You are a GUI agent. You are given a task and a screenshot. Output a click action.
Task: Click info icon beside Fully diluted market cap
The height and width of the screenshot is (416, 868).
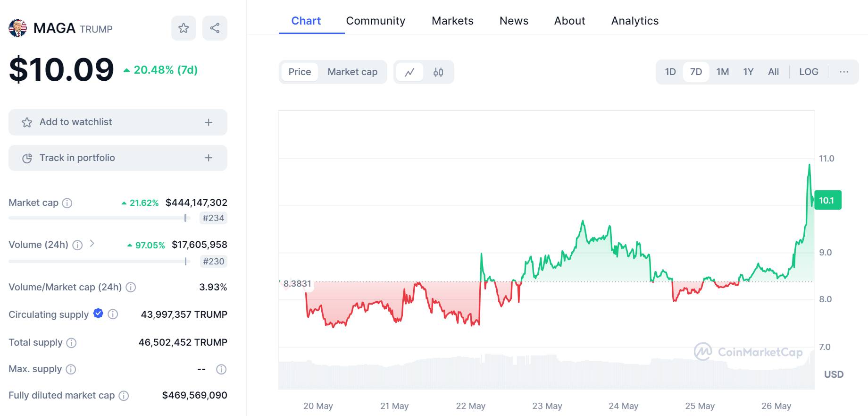[124, 396]
